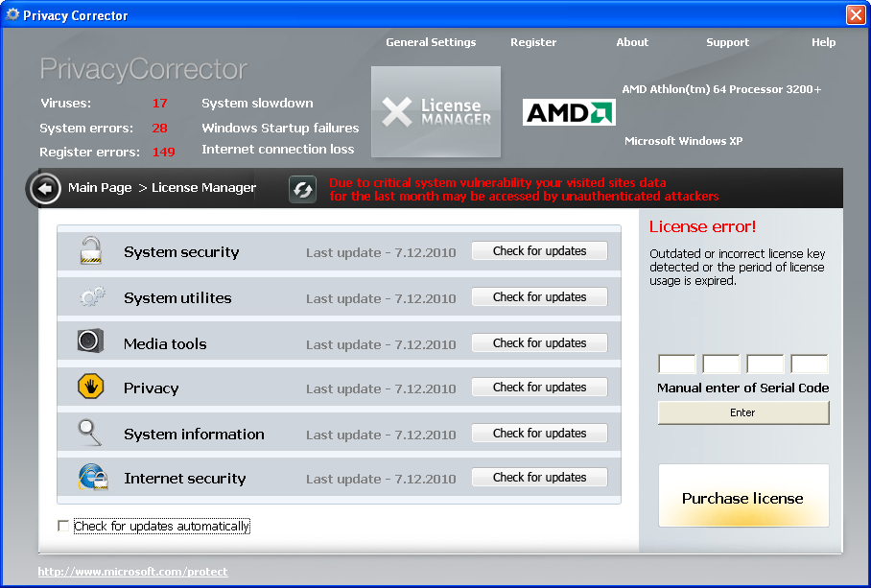Image resolution: width=871 pixels, height=588 pixels.
Task: Click the AMD logo
Action: (x=569, y=112)
